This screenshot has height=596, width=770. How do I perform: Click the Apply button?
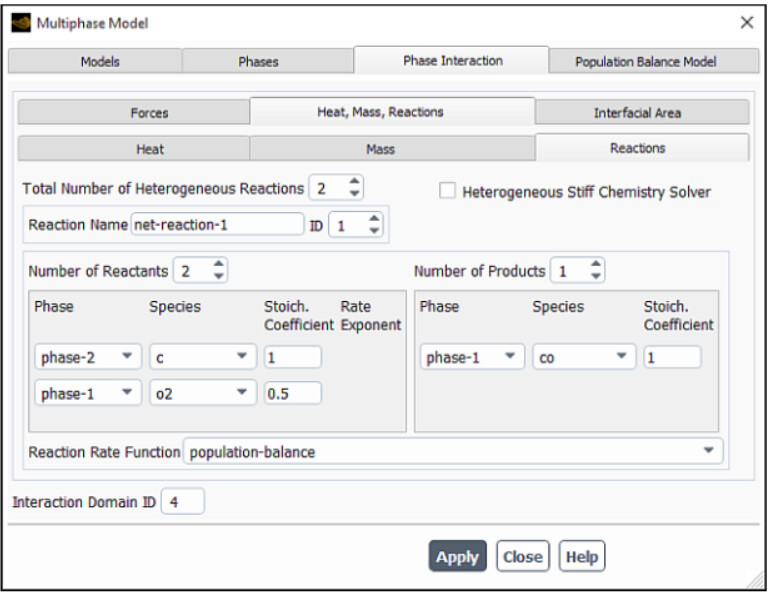pos(457,557)
